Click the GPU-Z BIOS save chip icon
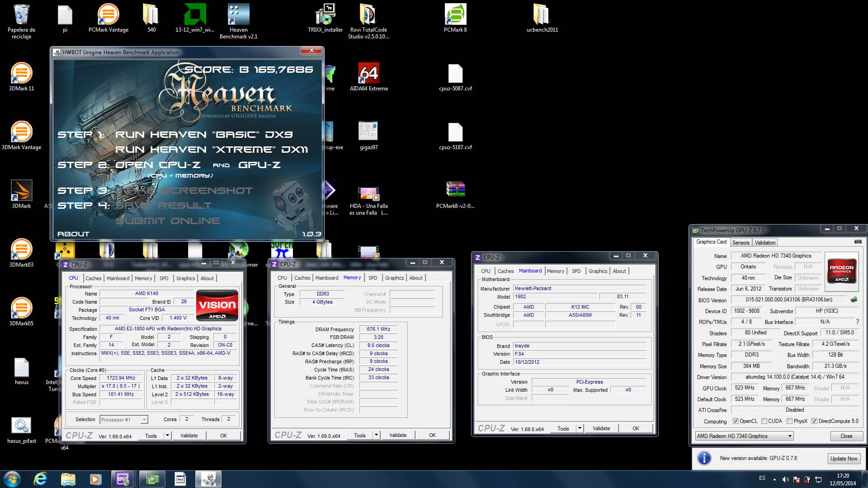Image resolution: width=868 pixels, height=488 pixels. pyautogui.click(x=854, y=300)
